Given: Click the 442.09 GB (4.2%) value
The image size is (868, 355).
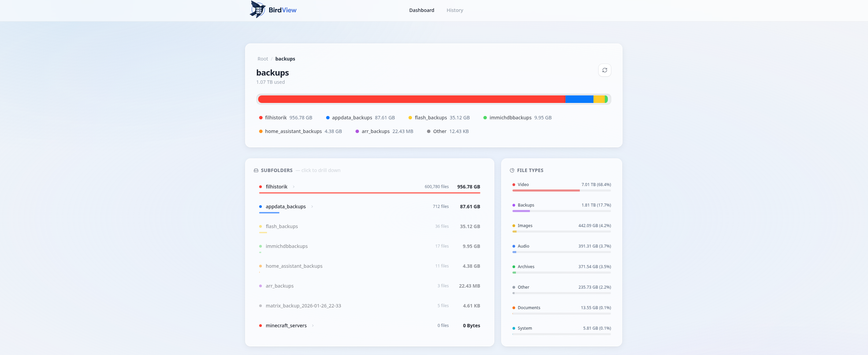Looking at the screenshot, I should point(595,226).
